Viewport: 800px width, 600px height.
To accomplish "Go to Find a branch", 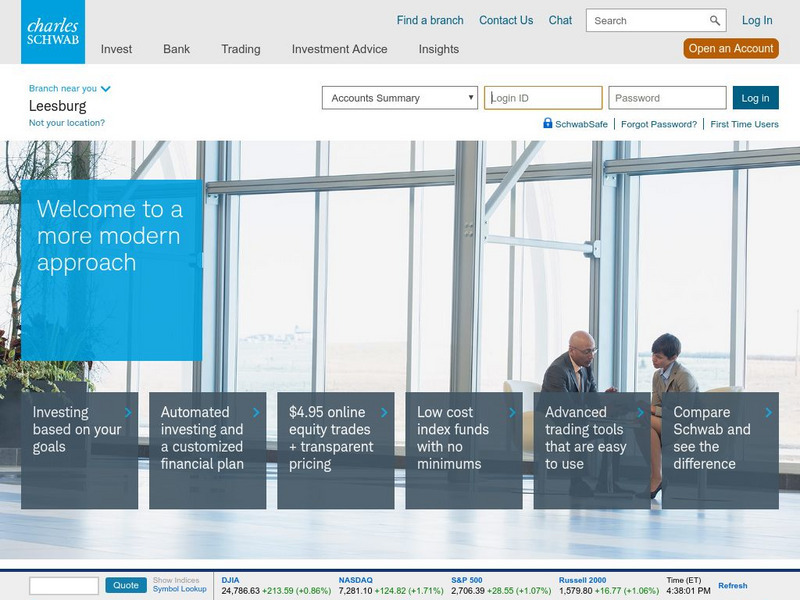I will pyautogui.click(x=430, y=20).
